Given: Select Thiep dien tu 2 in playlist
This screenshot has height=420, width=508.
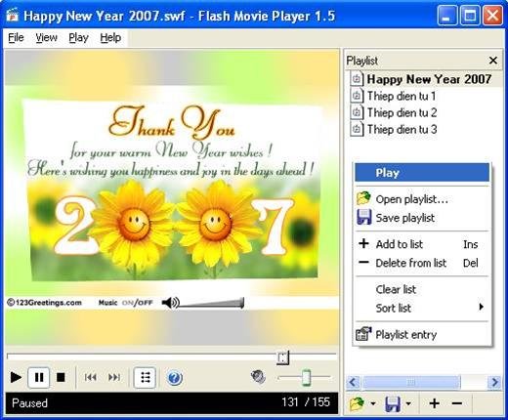Looking at the screenshot, I should (x=402, y=112).
